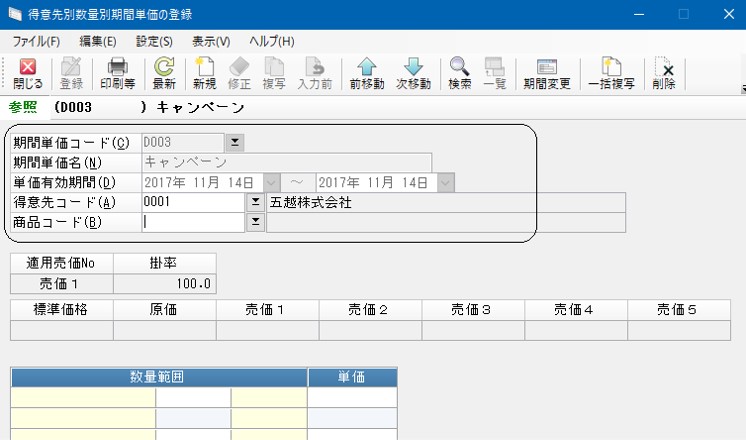Open the ファイル(F) menu

click(x=37, y=41)
